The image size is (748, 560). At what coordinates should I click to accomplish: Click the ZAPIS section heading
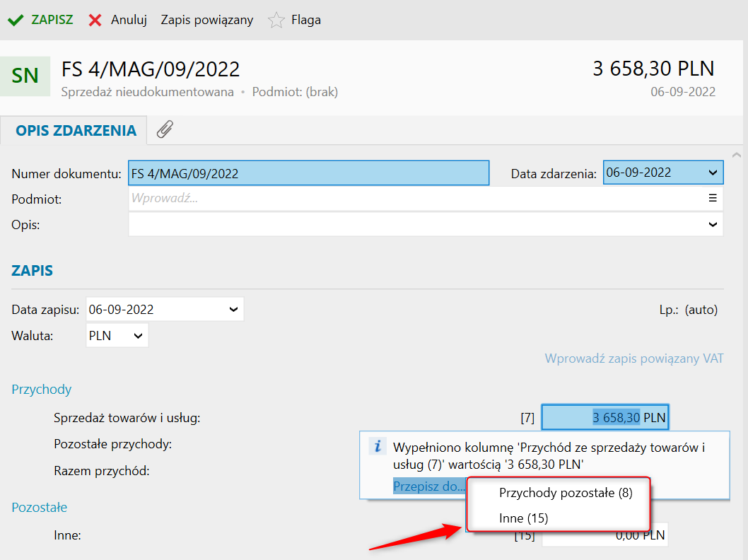click(x=32, y=271)
